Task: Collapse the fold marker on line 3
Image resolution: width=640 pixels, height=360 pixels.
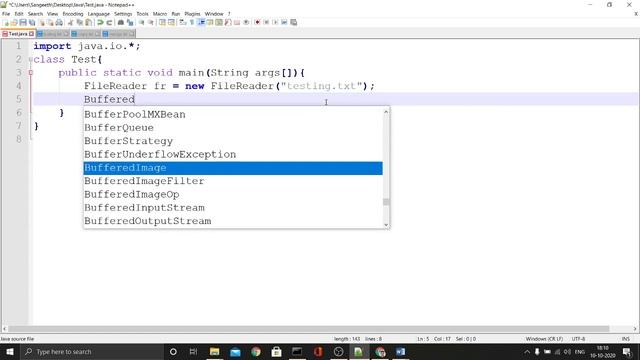Action: coord(31,73)
